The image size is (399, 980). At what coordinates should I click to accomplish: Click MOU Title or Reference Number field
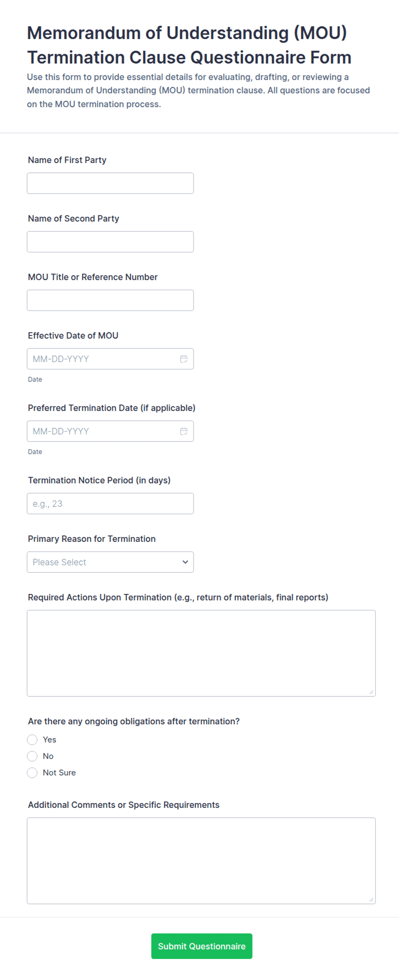point(110,300)
